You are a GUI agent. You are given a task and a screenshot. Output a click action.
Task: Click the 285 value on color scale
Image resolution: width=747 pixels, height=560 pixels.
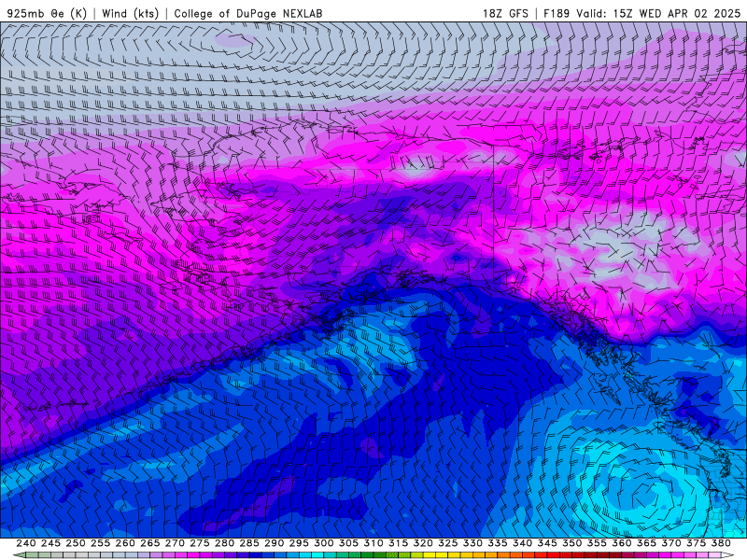click(x=249, y=543)
